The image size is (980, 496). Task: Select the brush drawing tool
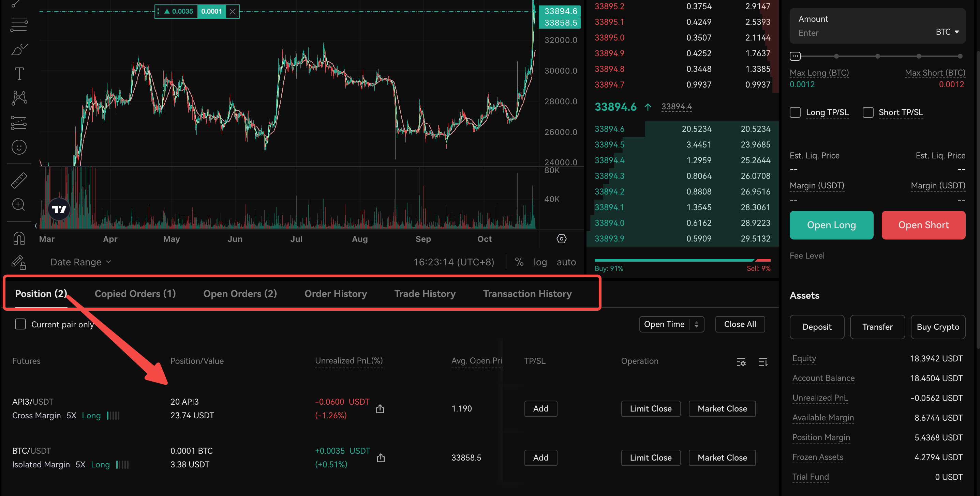point(19,49)
